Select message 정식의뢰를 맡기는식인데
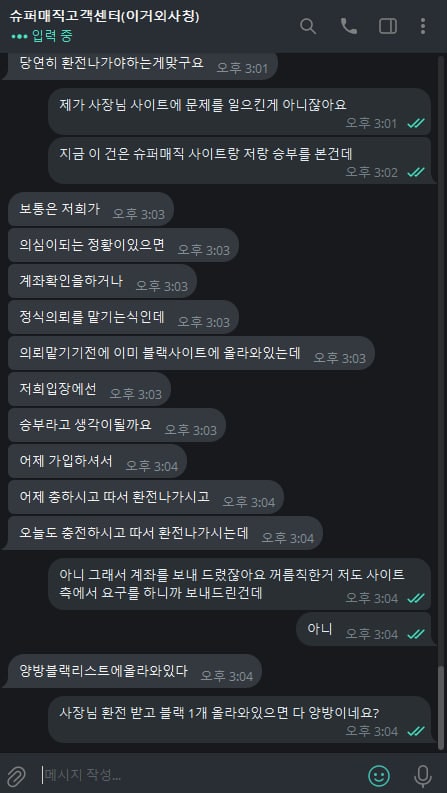 (123, 317)
